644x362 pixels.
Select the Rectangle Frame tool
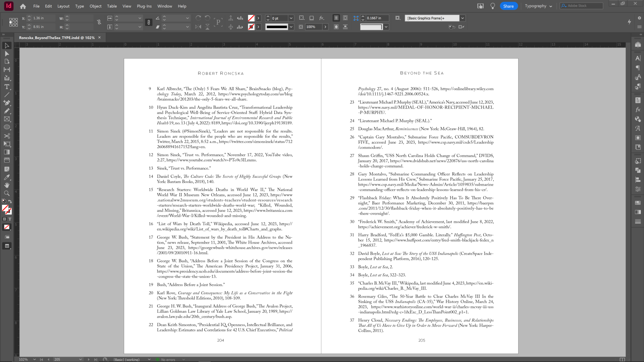(7, 119)
